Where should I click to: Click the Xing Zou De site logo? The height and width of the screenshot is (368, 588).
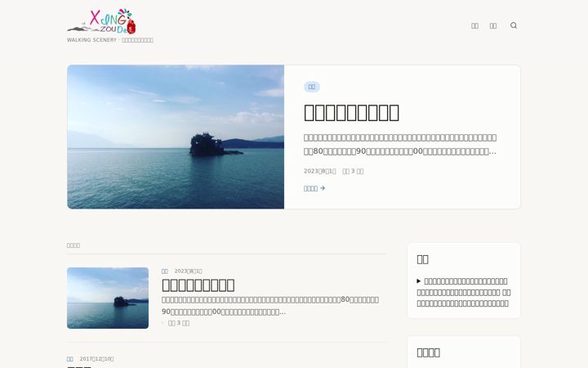tap(101, 21)
